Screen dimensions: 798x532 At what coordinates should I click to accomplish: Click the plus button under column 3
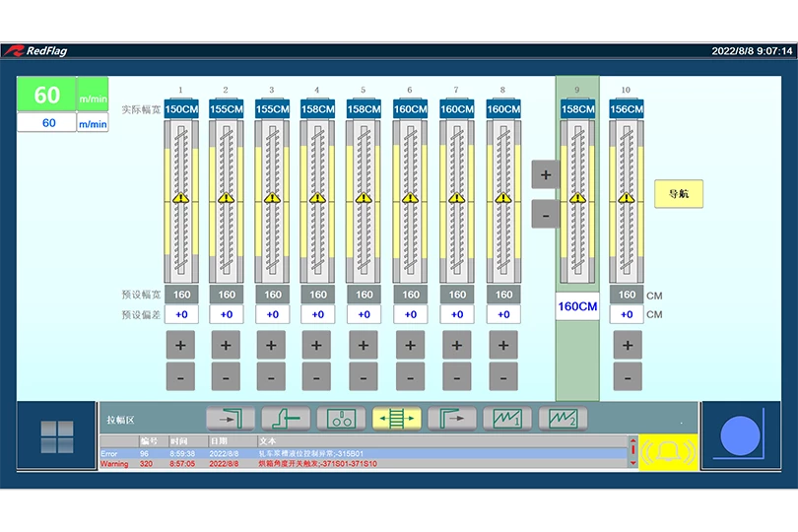(x=271, y=345)
